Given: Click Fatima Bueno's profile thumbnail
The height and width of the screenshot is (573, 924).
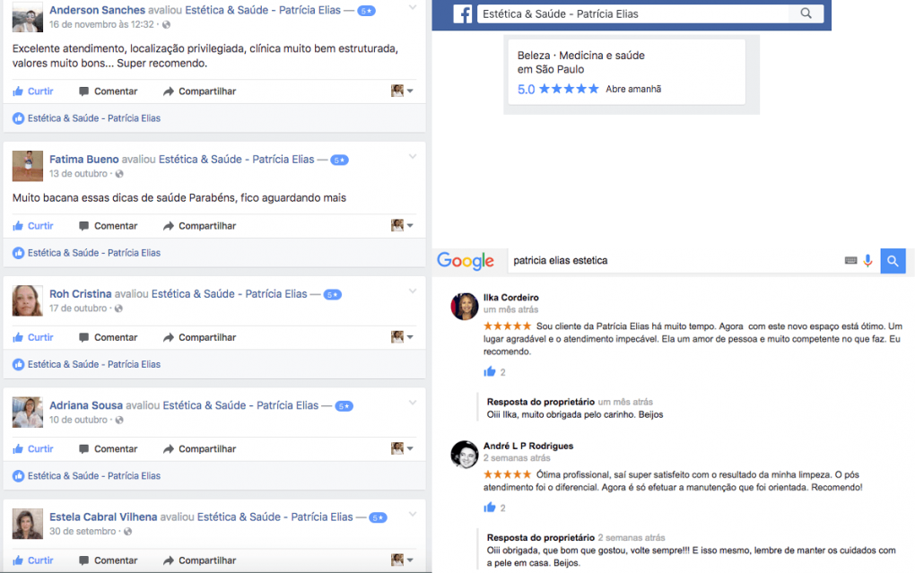Looking at the screenshot, I should (x=27, y=166).
